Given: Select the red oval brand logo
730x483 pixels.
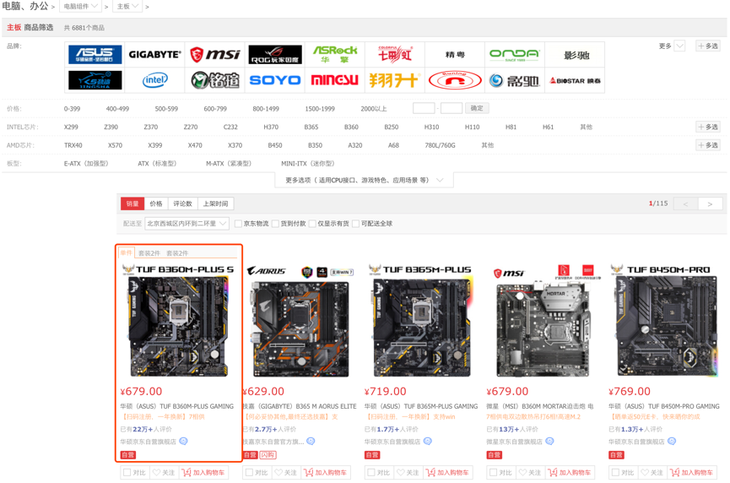Looking at the screenshot, I should coord(455,80).
